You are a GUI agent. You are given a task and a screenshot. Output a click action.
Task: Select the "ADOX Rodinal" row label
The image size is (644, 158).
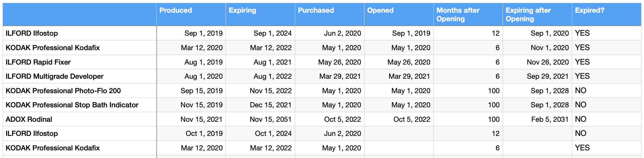pyautogui.click(x=29, y=119)
